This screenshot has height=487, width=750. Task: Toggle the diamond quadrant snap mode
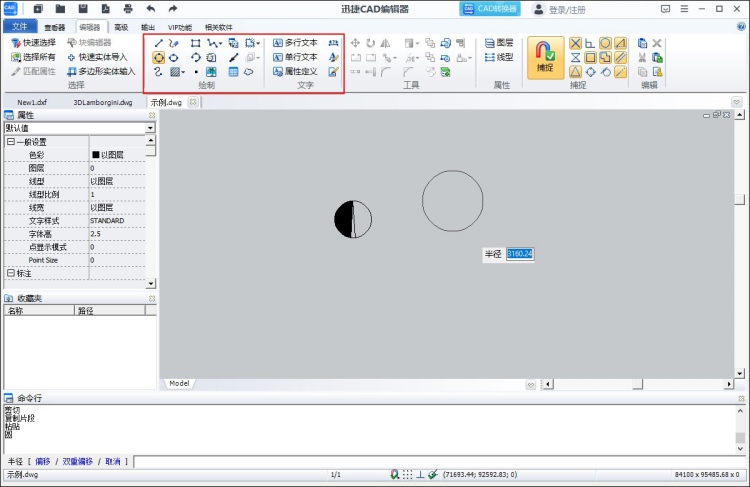pyautogui.click(x=590, y=72)
